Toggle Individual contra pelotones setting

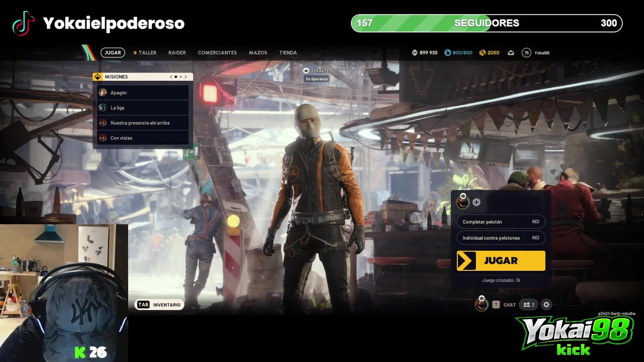(x=501, y=238)
